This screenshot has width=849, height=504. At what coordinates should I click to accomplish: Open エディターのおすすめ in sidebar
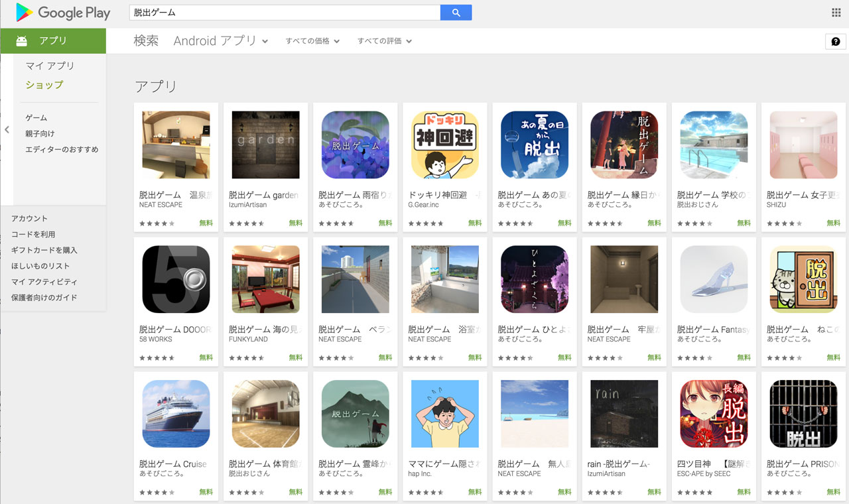tap(62, 149)
